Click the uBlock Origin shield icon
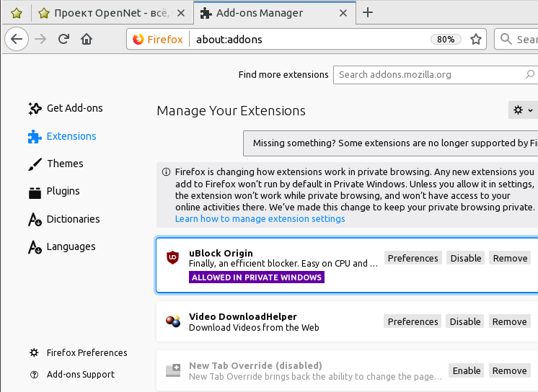This screenshot has height=392, width=538. 173,258
